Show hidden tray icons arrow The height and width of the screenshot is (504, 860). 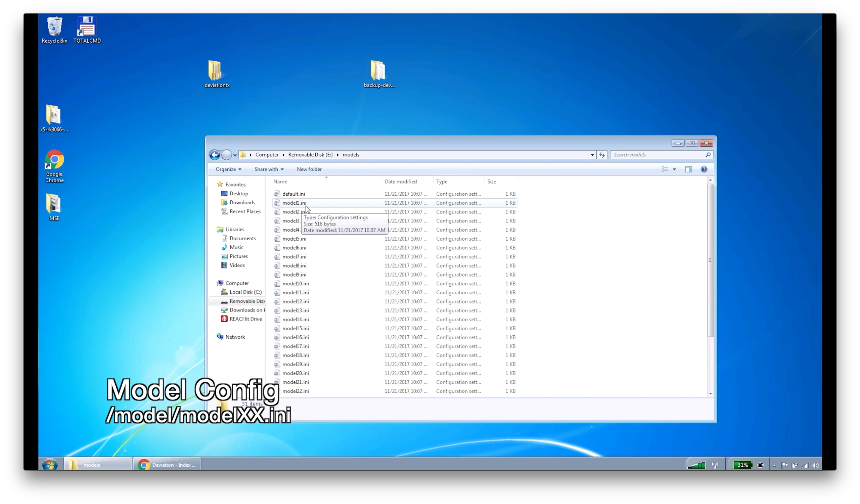(774, 465)
